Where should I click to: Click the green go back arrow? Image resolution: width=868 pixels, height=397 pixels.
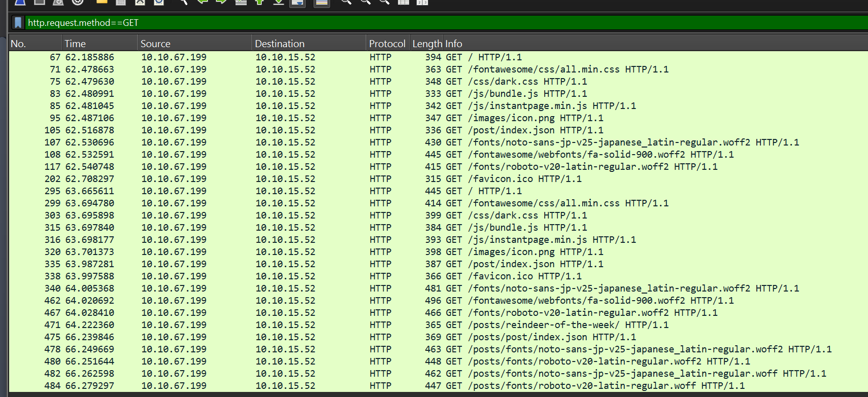click(x=202, y=2)
